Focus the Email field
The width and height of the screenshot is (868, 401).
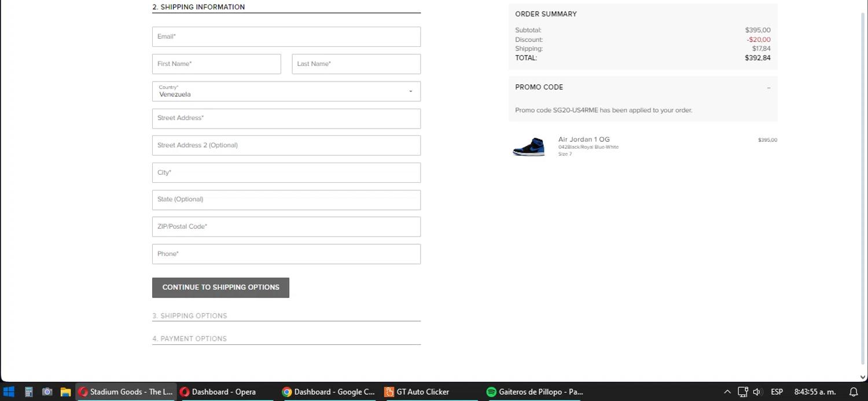pos(286,36)
